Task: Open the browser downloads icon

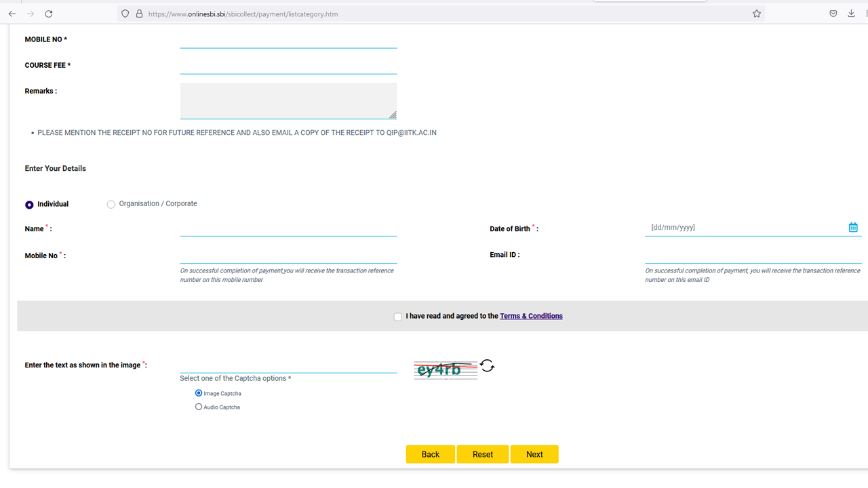Action: [851, 14]
